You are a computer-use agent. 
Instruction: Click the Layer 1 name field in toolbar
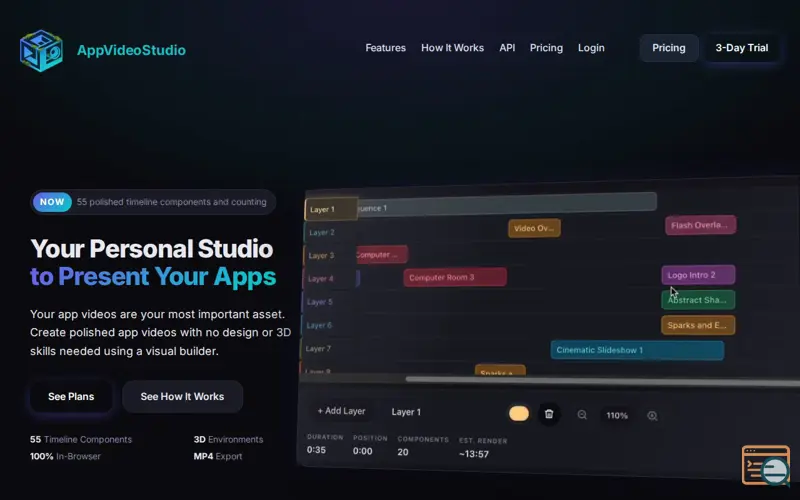(x=406, y=412)
